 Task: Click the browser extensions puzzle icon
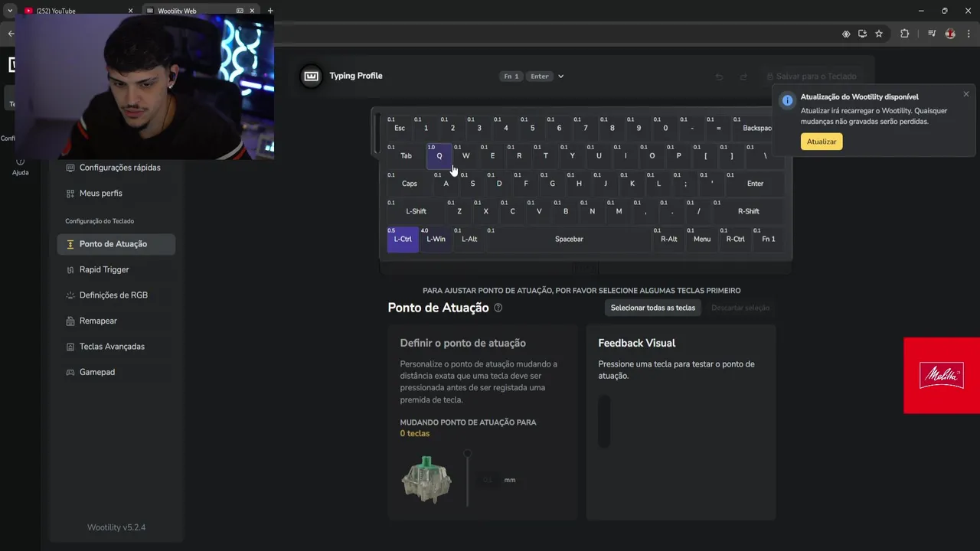click(x=905, y=34)
